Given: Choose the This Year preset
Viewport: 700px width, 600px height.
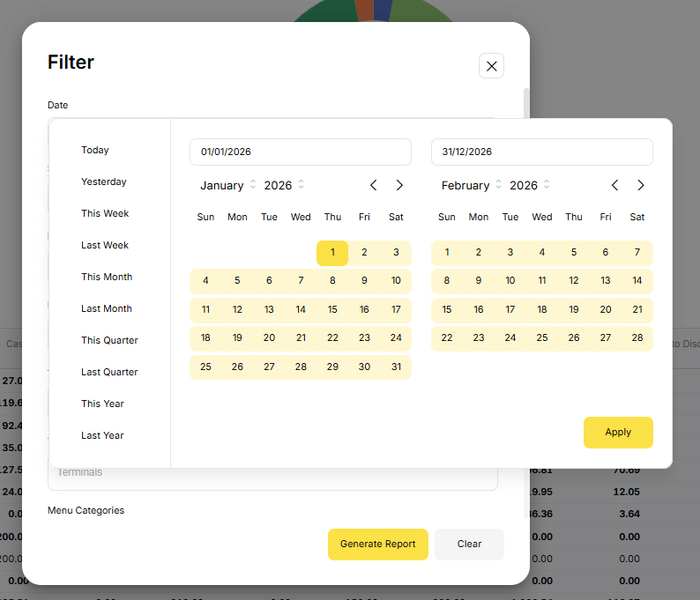Looking at the screenshot, I should tap(102, 404).
